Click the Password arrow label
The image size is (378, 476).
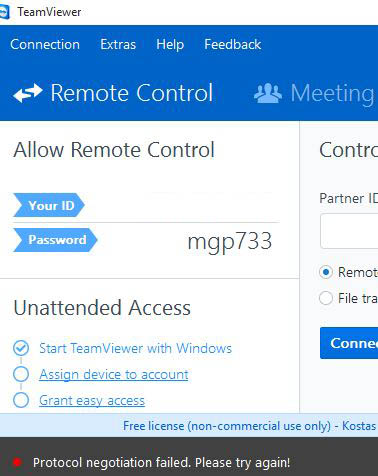[55, 240]
